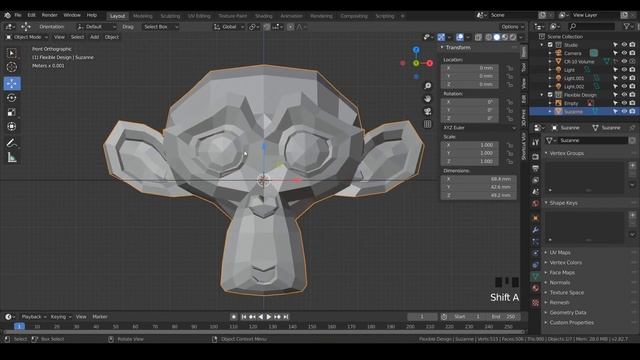Open the XYZ Euler rotation mode dropdown

478,128
